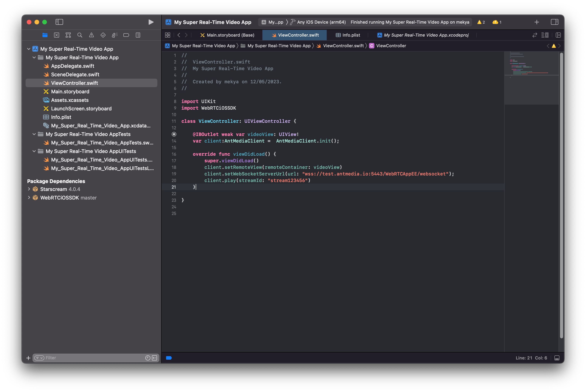The height and width of the screenshot is (392, 586).
Task: Show jump bar warning icon
Action: coord(554,46)
